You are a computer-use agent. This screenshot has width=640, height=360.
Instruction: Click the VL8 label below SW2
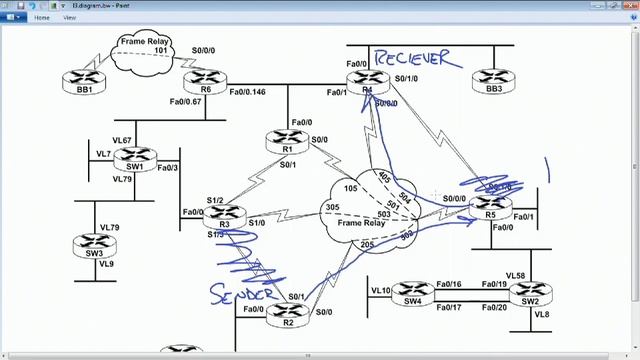pyautogui.click(x=542, y=314)
